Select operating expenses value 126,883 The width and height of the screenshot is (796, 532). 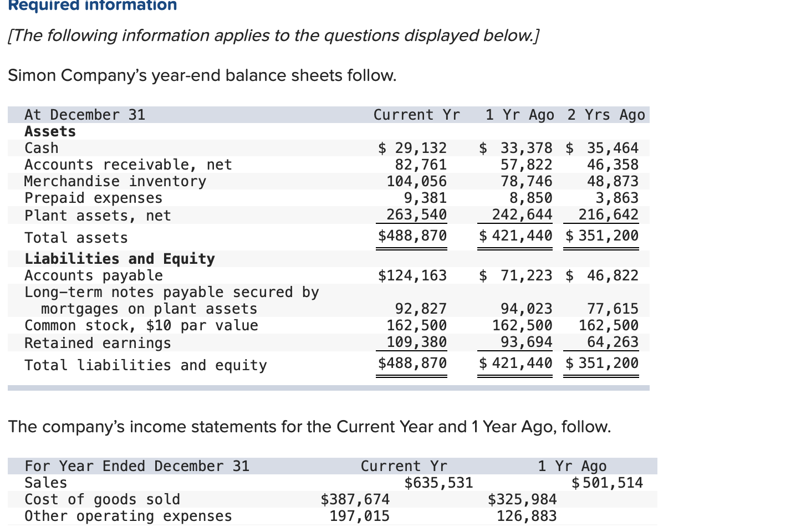click(x=527, y=516)
